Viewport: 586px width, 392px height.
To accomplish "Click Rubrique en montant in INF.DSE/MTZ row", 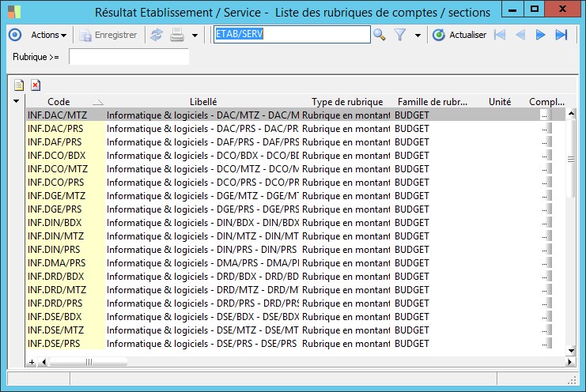I will point(346,330).
